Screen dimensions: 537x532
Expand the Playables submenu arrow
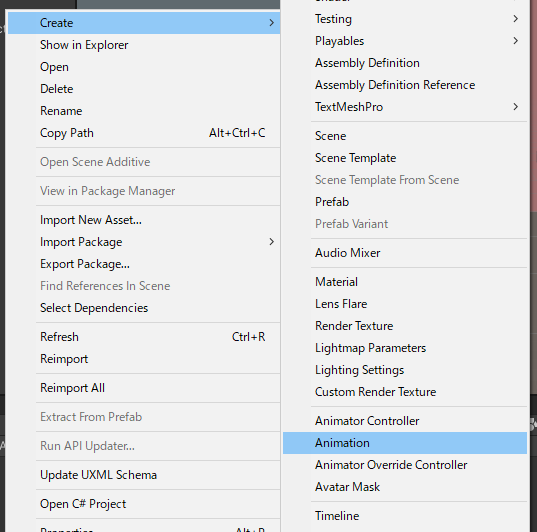516,41
